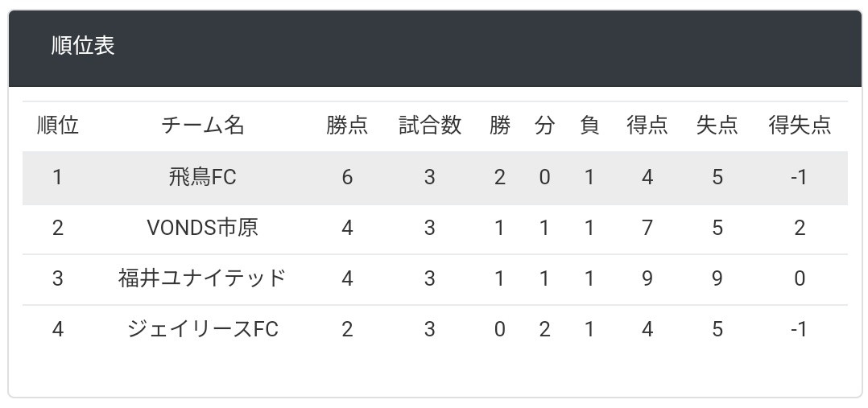
Task: Click the チーム名 column header
Action: pyautogui.click(x=203, y=126)
